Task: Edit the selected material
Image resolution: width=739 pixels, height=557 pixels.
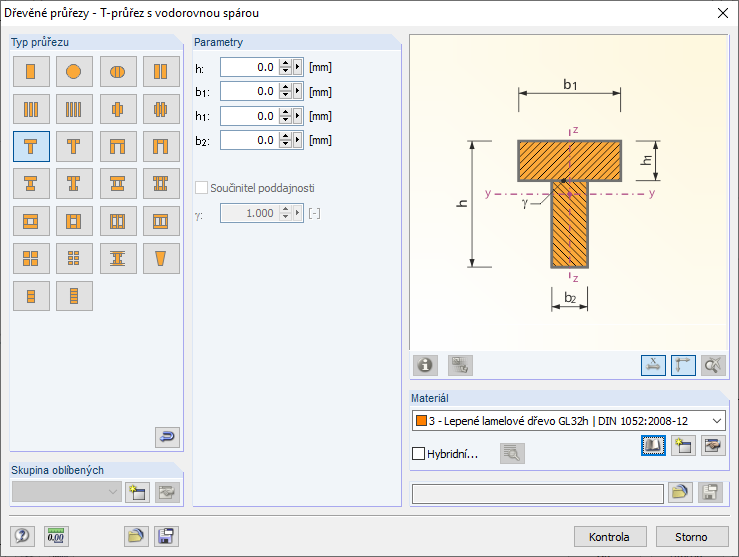Action: tap(713, 445)
